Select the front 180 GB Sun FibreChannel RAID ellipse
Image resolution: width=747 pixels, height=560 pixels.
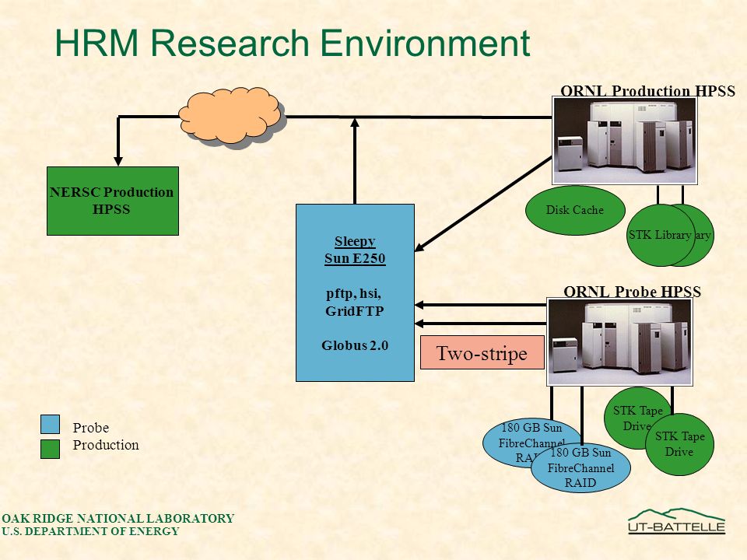tap(580, 467)
